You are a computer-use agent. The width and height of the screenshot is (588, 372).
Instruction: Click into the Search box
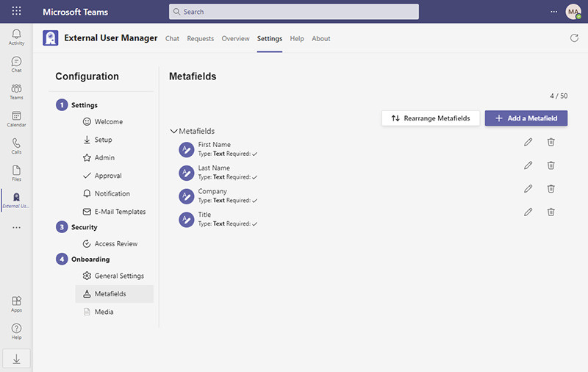[x=293, y=12]
